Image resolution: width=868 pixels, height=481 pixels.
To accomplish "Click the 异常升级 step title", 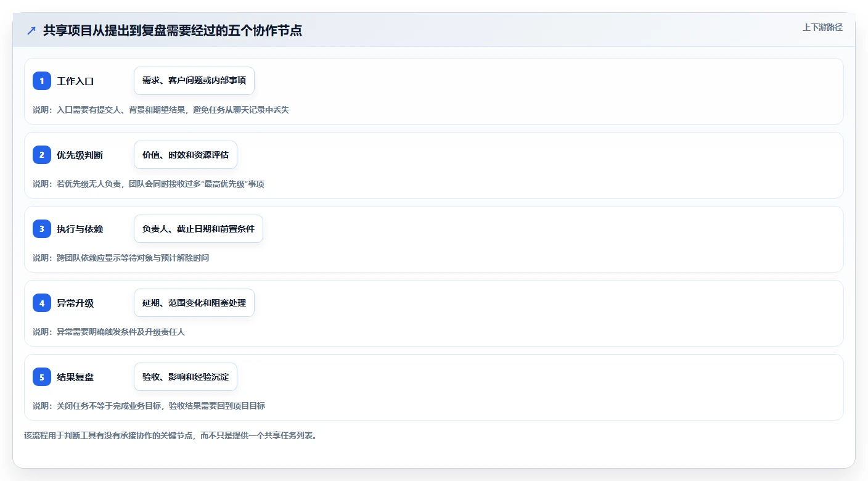I will point(75,303).
